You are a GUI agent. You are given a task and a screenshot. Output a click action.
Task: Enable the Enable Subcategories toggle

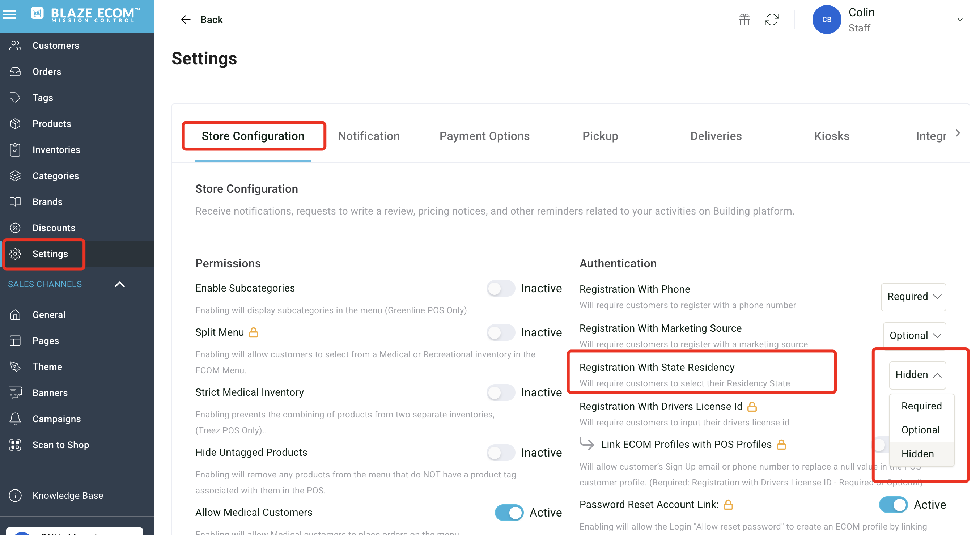click(x=501, y=288)
